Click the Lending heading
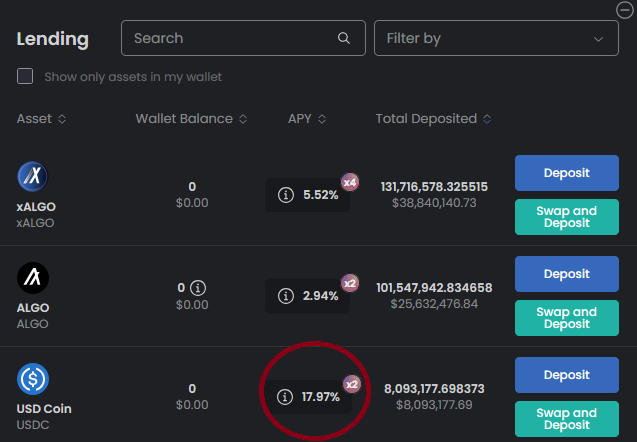This screenshot has width=637, height=442. [x=52, y=39]
